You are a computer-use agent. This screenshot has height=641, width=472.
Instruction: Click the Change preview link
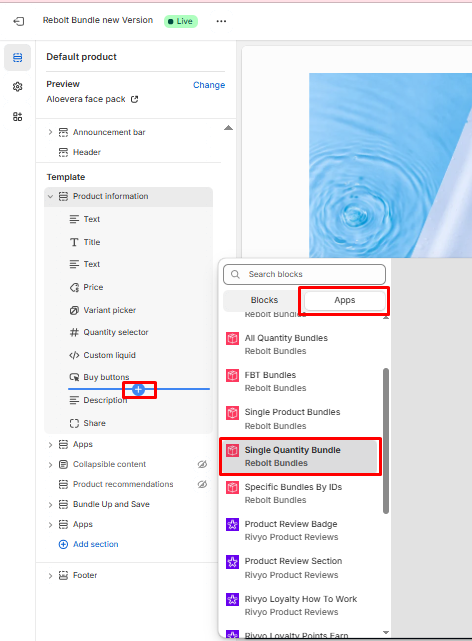(x=209, y=85)
